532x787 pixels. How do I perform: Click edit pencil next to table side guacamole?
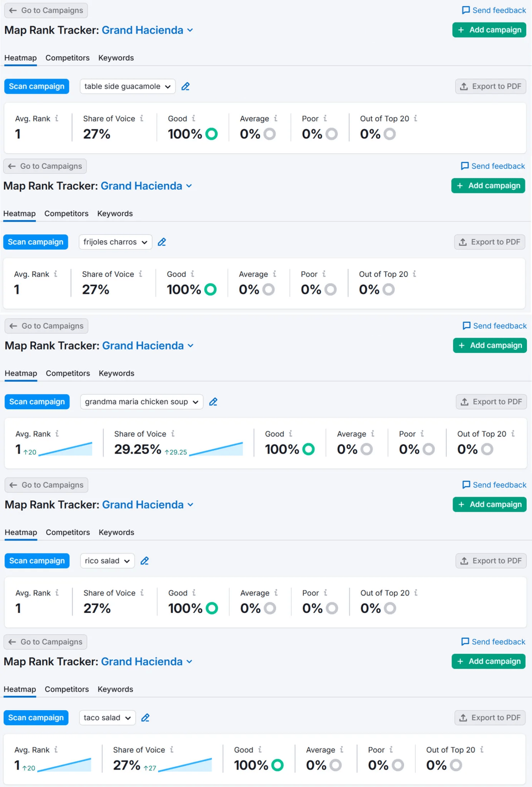coord(186,86)
